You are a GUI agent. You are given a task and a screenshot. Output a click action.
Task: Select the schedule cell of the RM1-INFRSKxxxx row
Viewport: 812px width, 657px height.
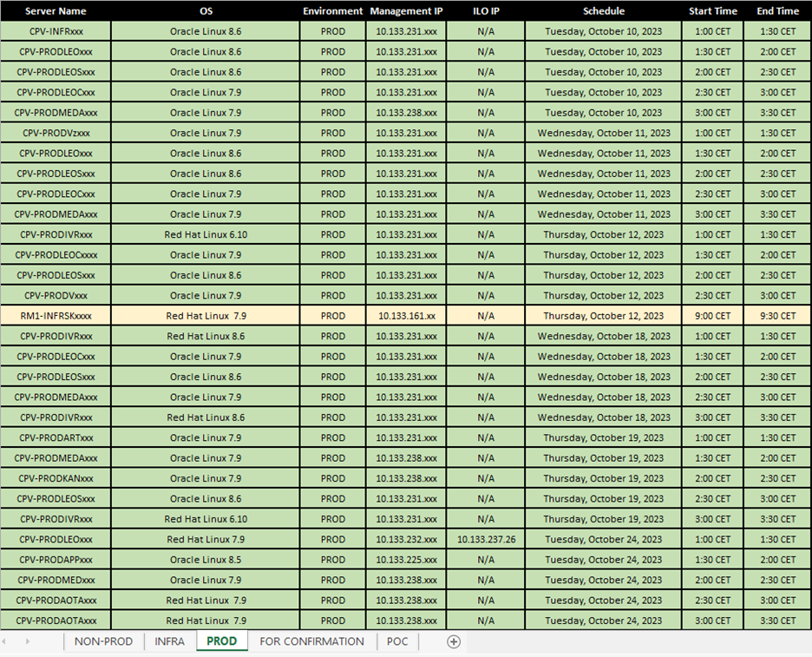click(603, 316)
